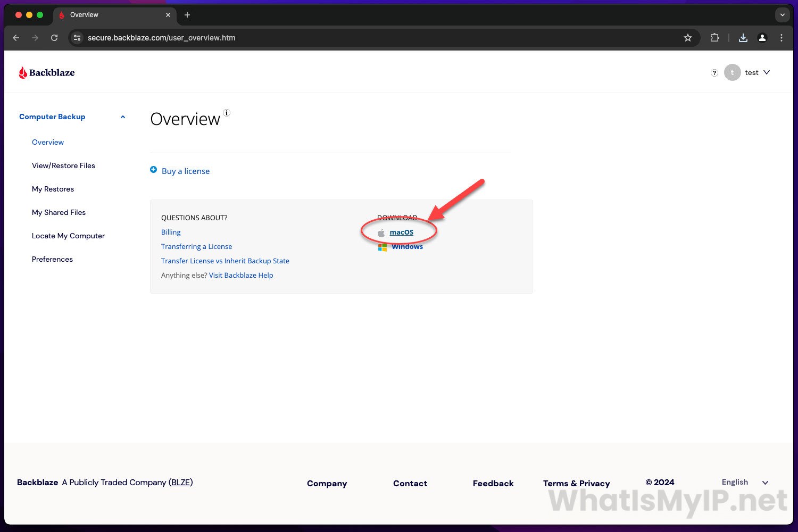Open Terms & Privacy footer link

tap(577, 483)
